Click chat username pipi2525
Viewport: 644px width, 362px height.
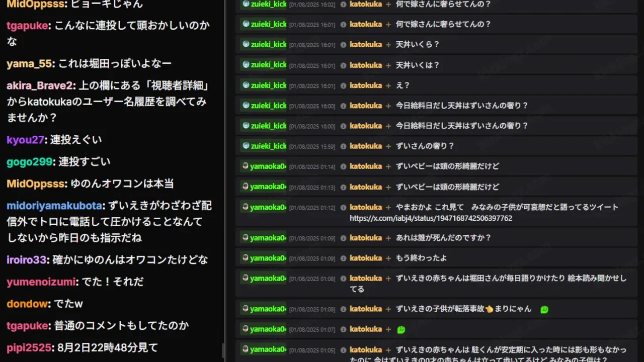(29, 347)
